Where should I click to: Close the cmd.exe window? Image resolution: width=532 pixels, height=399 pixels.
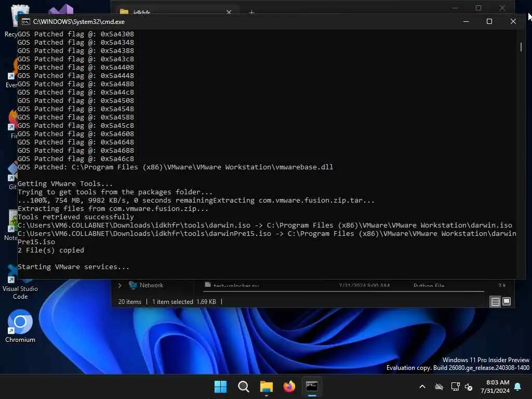(513, 21)
